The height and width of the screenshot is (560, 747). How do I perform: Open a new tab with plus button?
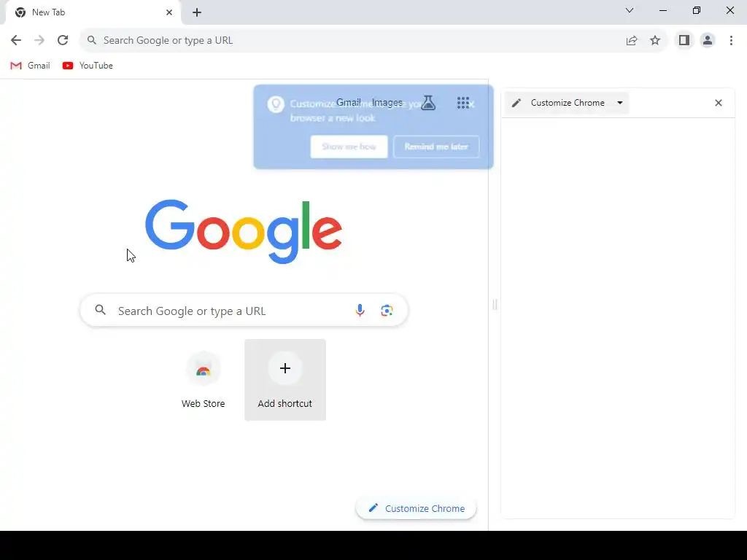[x=197, y=13]
